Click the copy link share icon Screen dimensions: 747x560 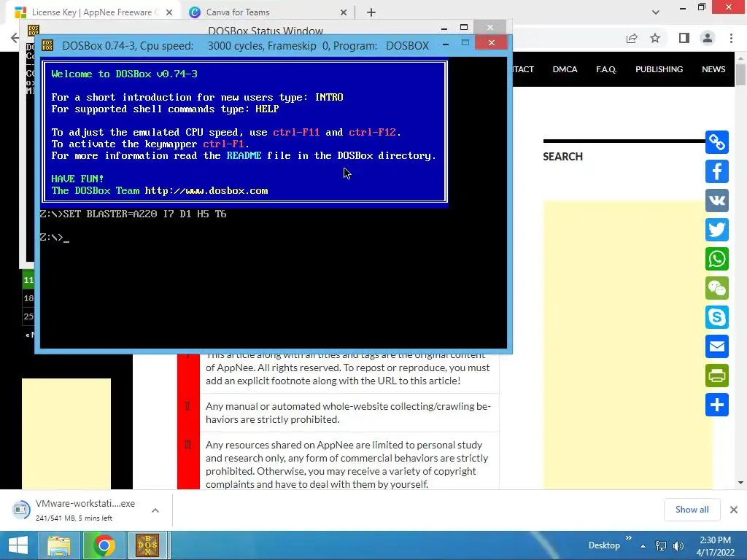[716, 142]
